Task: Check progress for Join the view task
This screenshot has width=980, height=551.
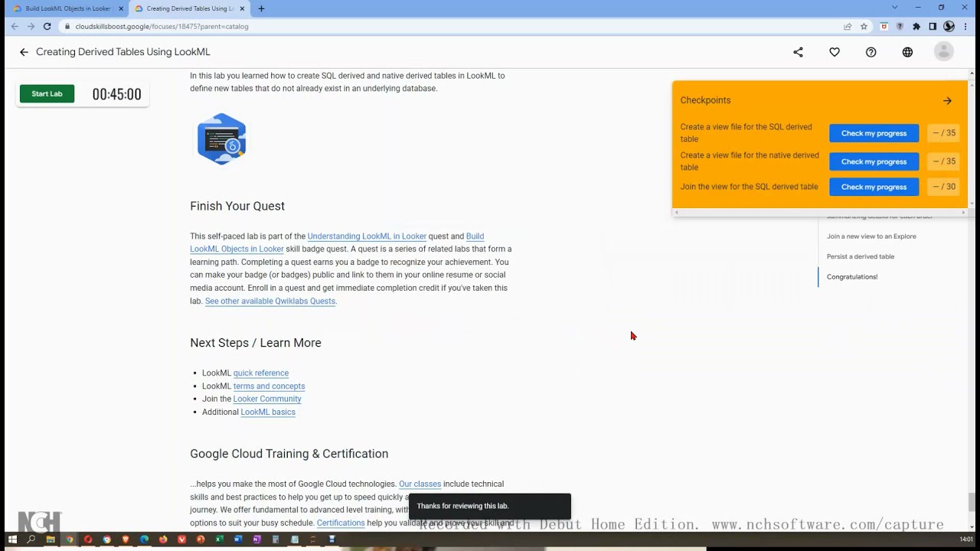Action: [874, 187]
